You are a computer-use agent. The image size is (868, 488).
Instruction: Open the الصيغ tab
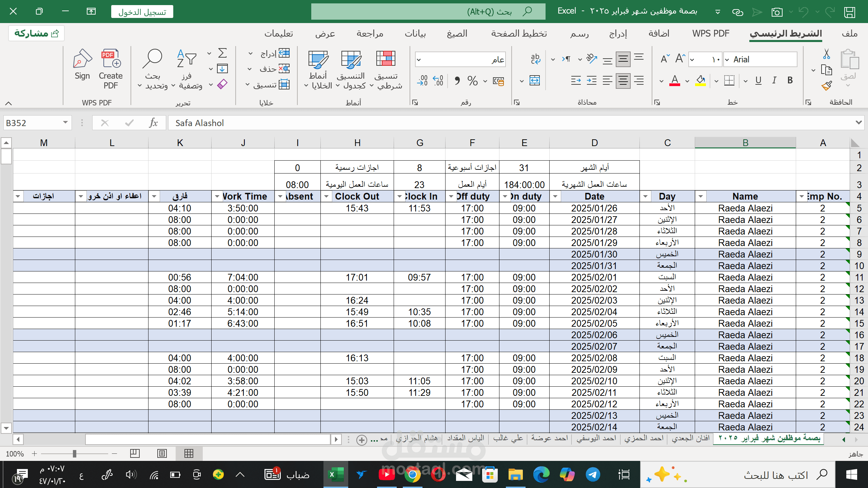tap(457, 33)
